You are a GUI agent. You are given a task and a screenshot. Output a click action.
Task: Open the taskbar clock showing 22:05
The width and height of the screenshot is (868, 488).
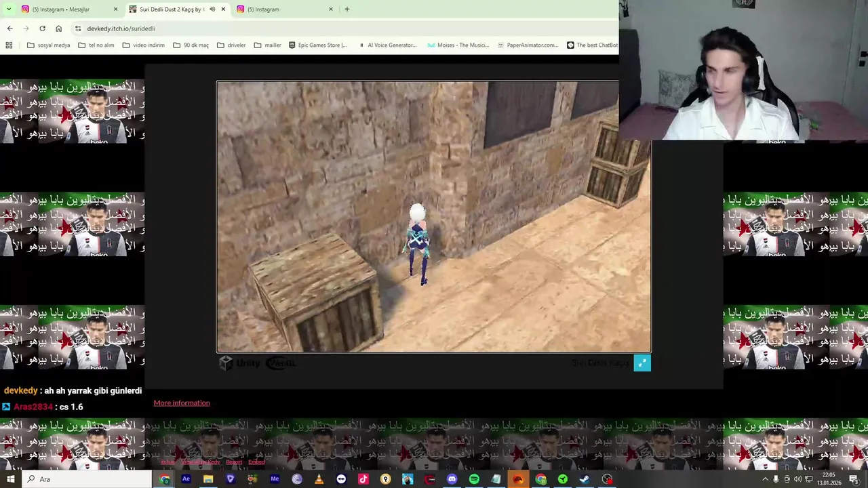pos(830,479)
